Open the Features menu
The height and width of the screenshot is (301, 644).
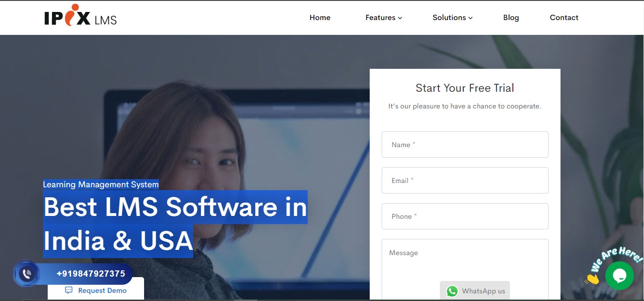[x=384, y=18]
